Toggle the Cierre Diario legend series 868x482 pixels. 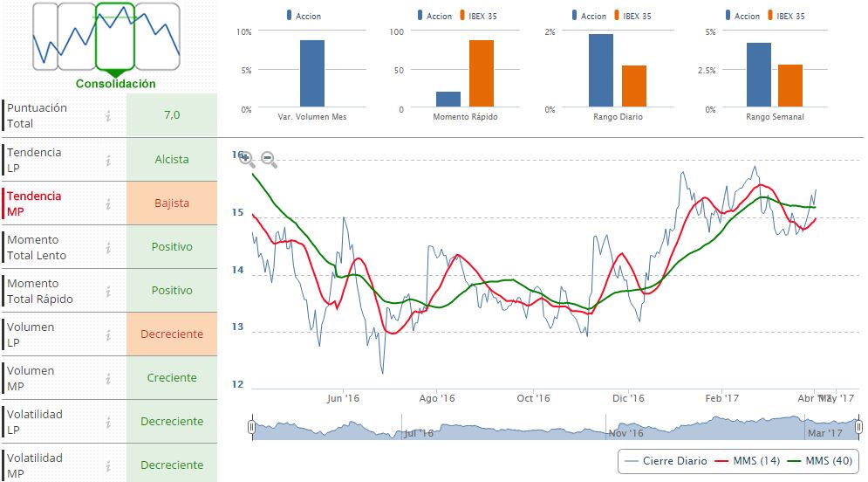[666, 461]
